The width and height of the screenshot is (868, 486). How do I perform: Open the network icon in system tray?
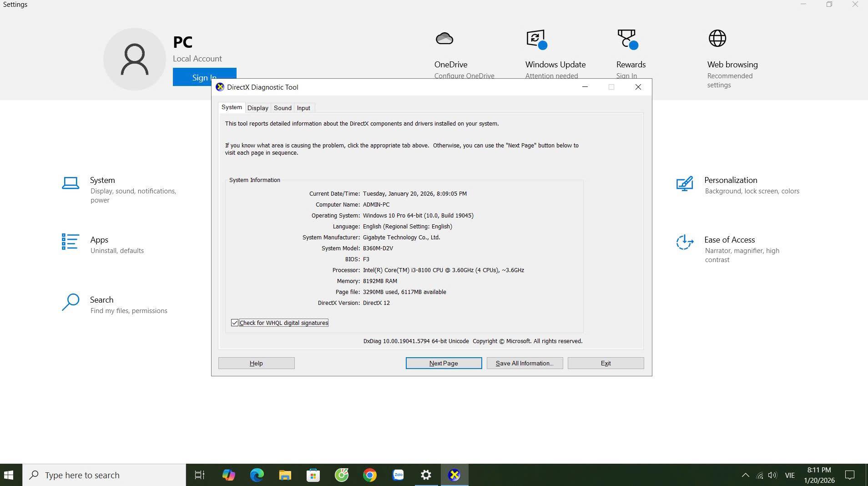point(759,476)
